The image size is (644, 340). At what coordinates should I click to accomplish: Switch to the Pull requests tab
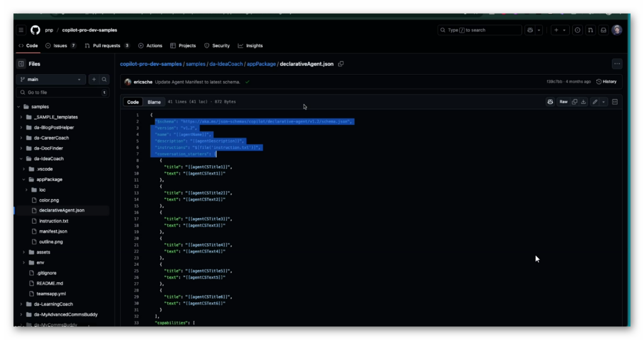(107, 46)
